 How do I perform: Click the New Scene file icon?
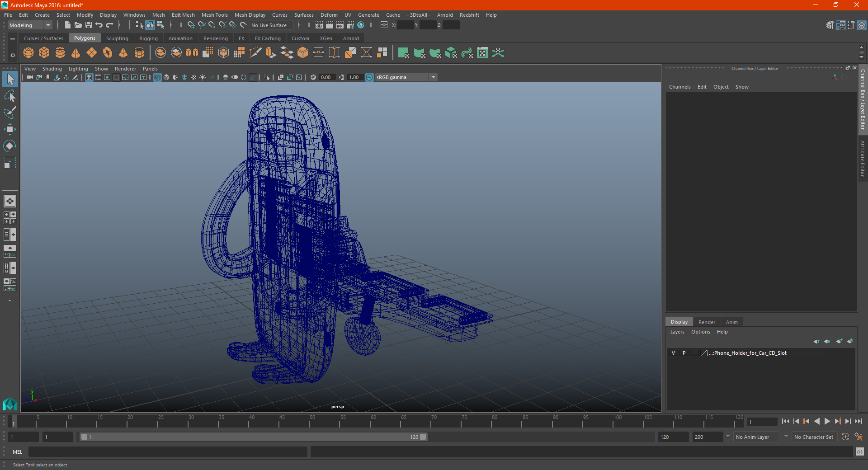pos(67,25)
